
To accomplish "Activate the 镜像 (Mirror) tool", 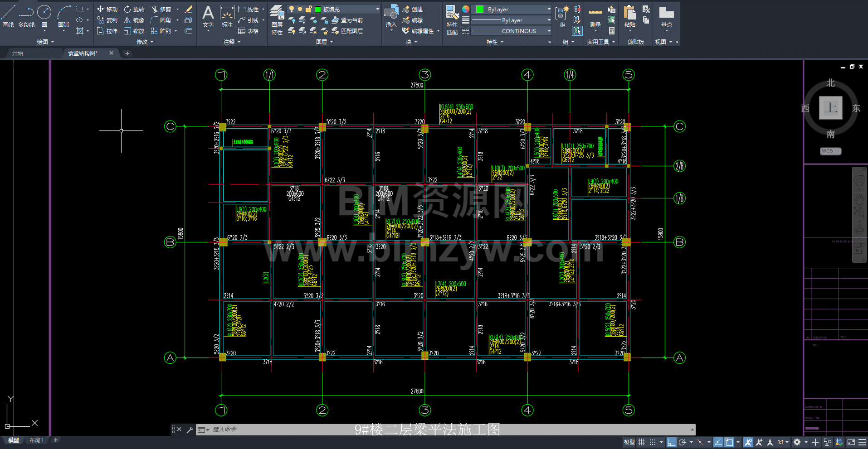I will [134, 20].
